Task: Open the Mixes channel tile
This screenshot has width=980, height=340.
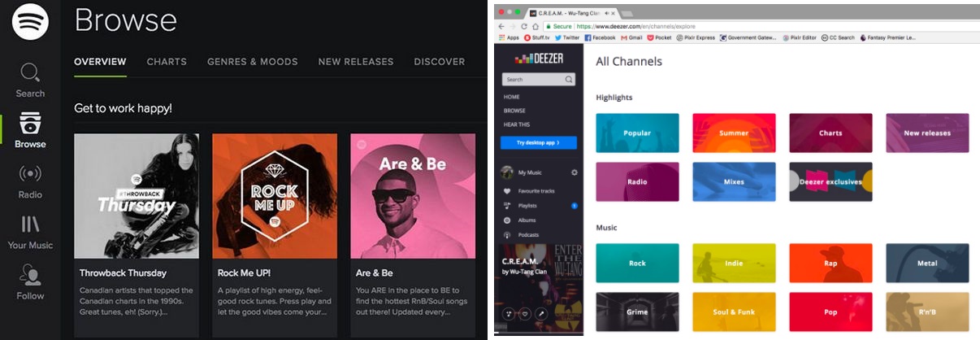Action: click(734, 181)
